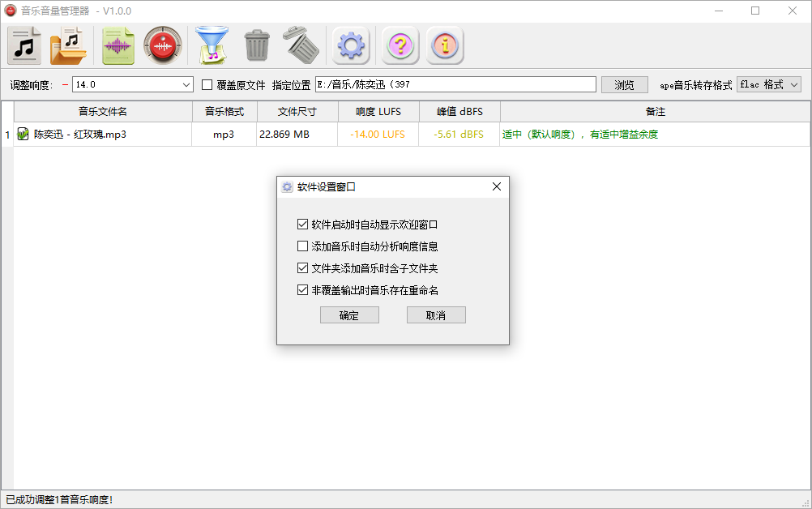Sort by the 音乐格式 column header

[x=224, y=111]
